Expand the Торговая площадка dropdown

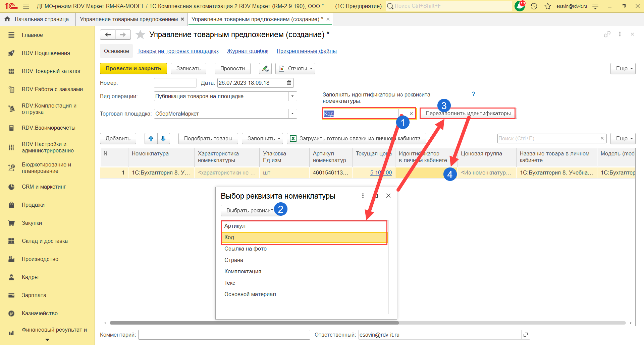[x=292, y=114]
